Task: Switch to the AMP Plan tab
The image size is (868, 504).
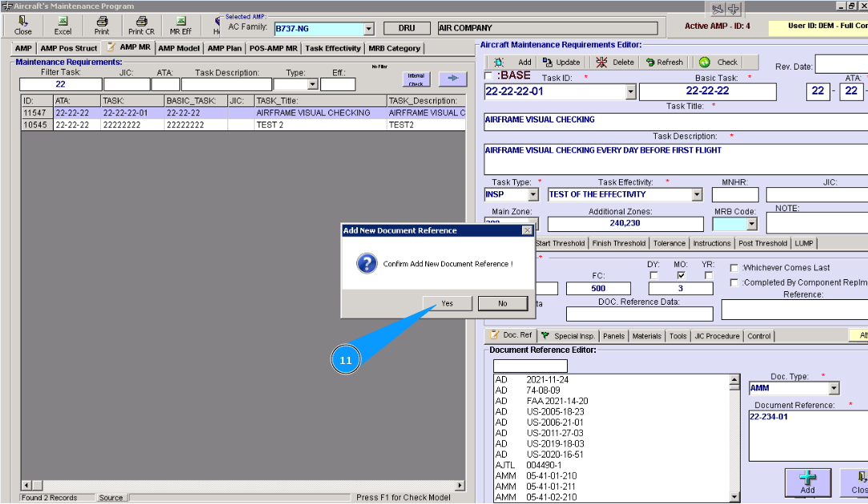Action: click(224, 48)
